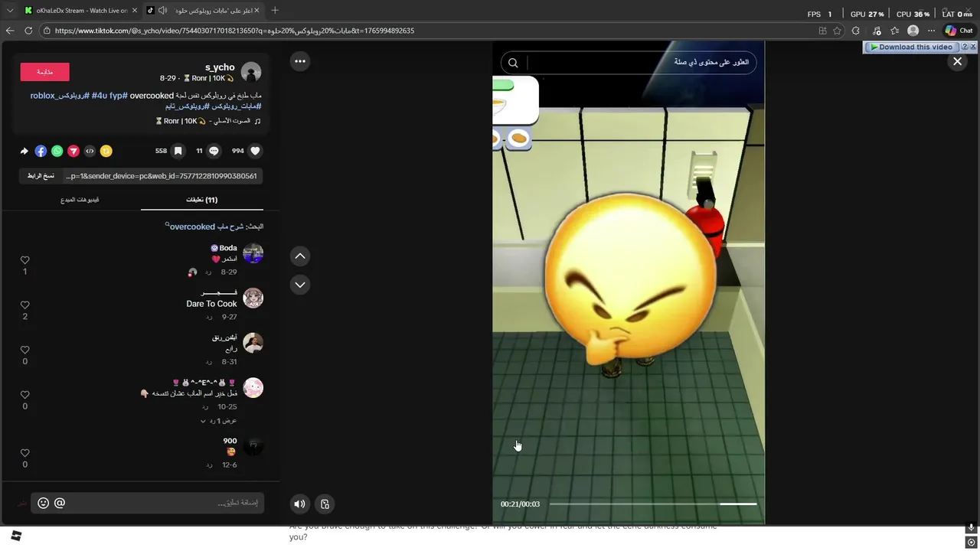980x551 pixels.
Task: Toggle the picture-in-picture mini player icon
Action: tap(325, 504)
